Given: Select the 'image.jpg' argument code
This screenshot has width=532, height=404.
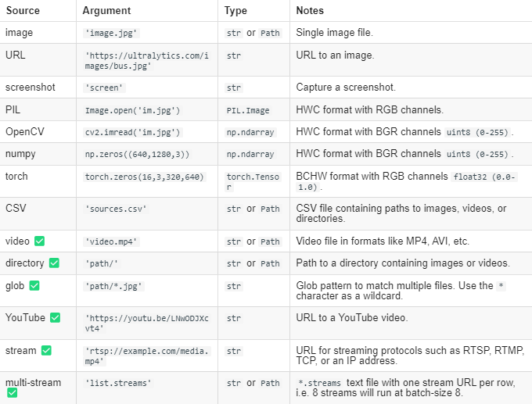Looking at the screenshot, I should pyautogui.click(x=111, y=33).
